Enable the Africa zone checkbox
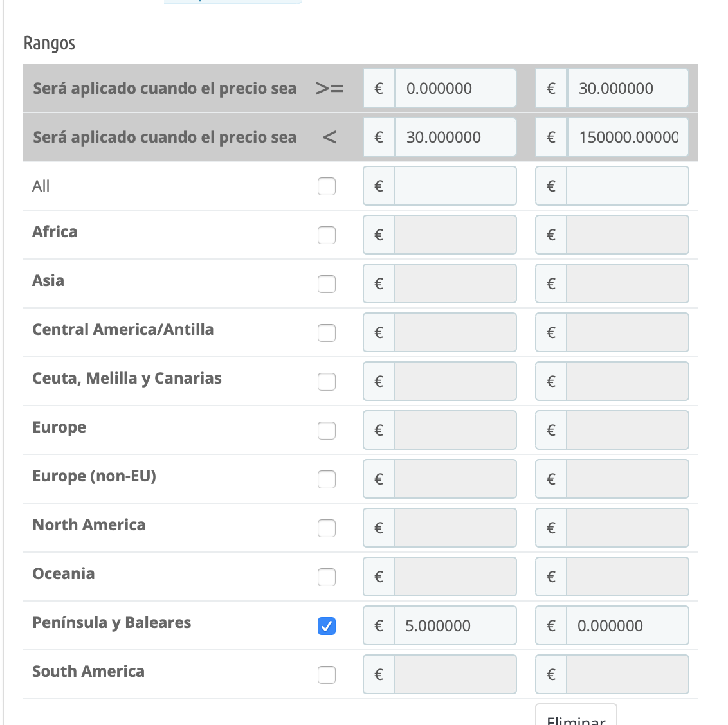The image size is (728, 725). tap(327, 235)
